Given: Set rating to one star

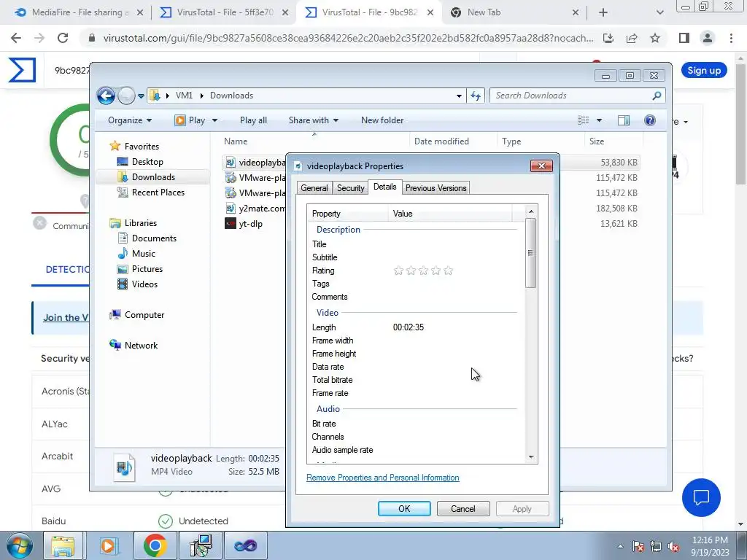Looking at the screenshot, I should pos(399,271).
